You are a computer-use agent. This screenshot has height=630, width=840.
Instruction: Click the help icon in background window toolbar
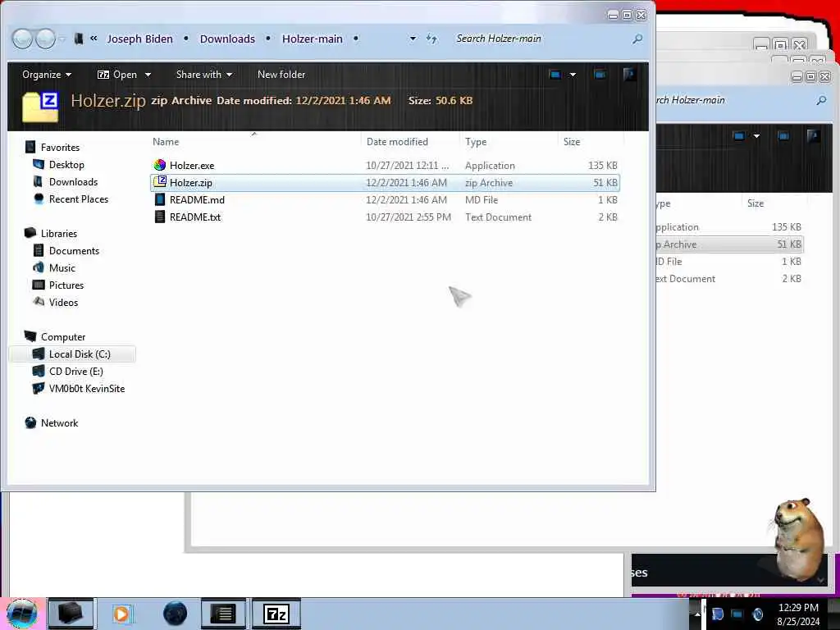tap(813, 136)
